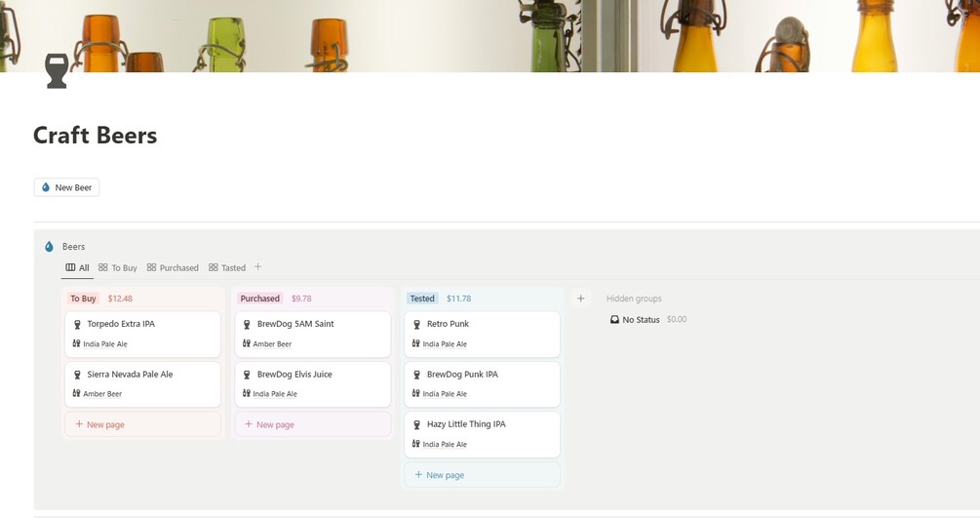Click India Pale Ale tag on Retro Punk
The width and height of the screenshot is (980, 518).
pos(445,344)
